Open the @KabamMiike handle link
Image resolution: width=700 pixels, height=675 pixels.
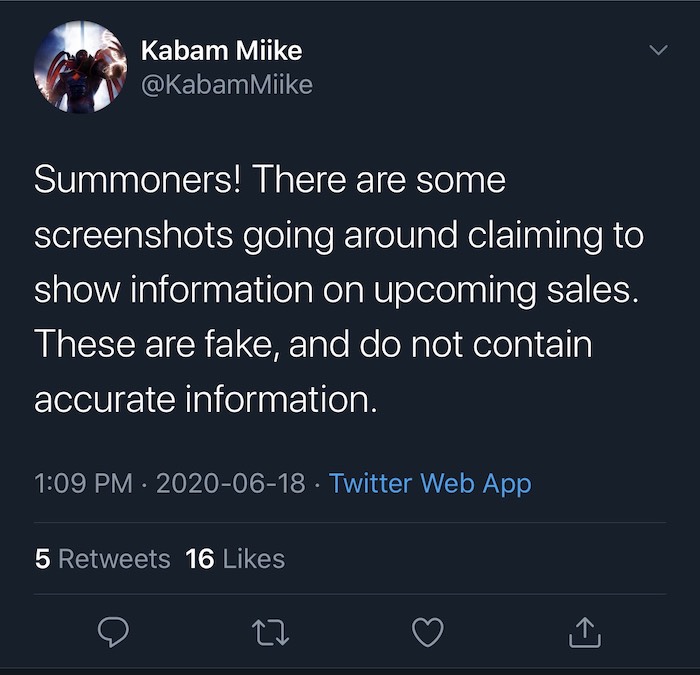(227, 85)
